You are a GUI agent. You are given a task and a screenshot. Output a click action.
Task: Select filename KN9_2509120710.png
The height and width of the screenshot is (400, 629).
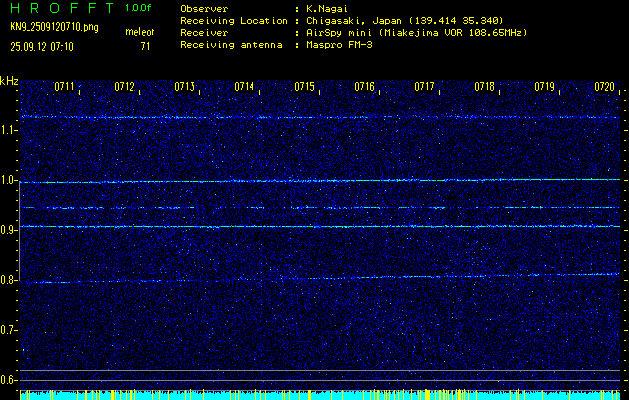[x=54, y=27]
